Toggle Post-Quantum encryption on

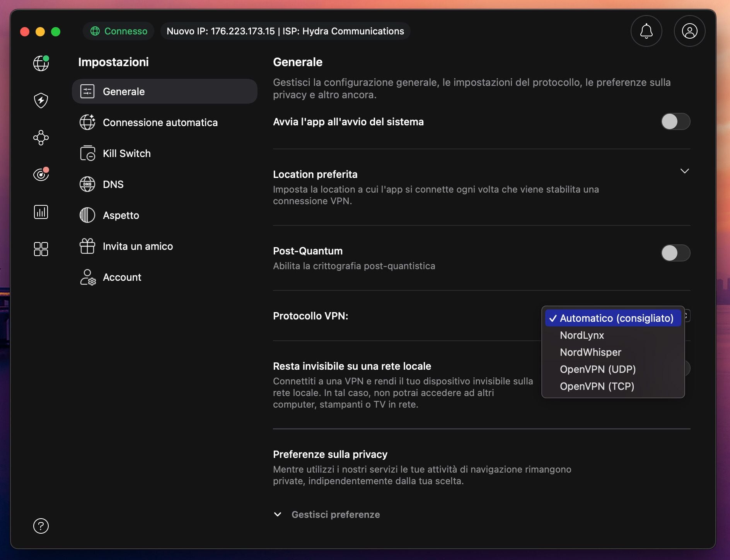point(675,253)
